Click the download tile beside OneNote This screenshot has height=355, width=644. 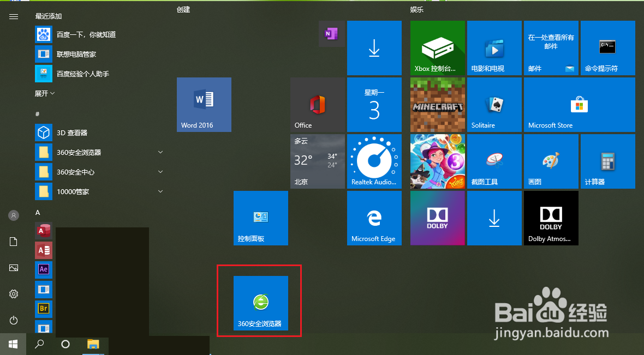374,48
